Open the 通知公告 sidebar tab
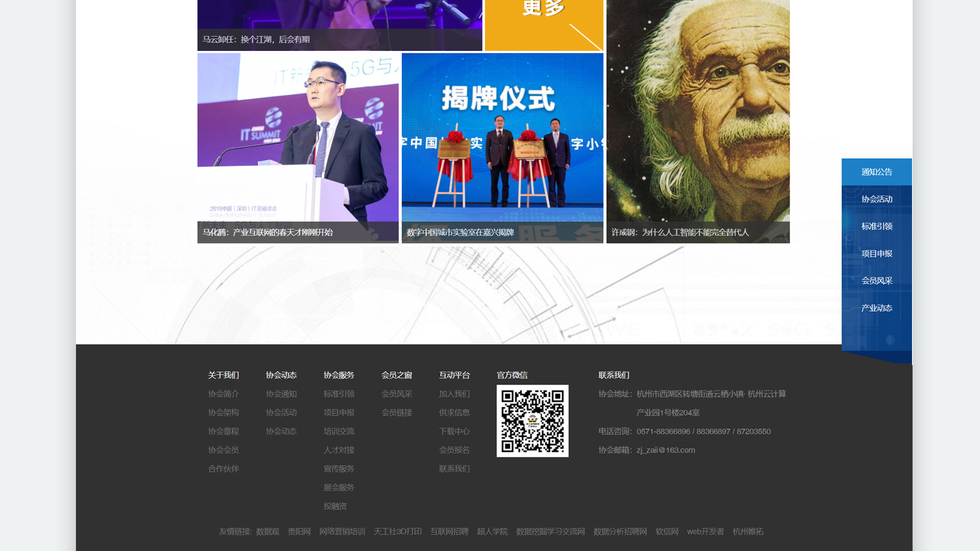 pos(876,172)
